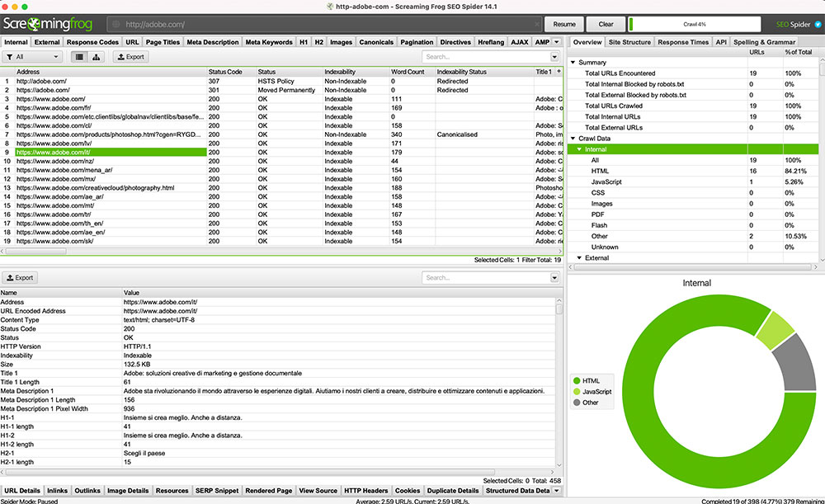This screenshot has width=825, height=504.
Task: Select row https://www.adobe.com/sk/
Action: [x=281, y=241]
